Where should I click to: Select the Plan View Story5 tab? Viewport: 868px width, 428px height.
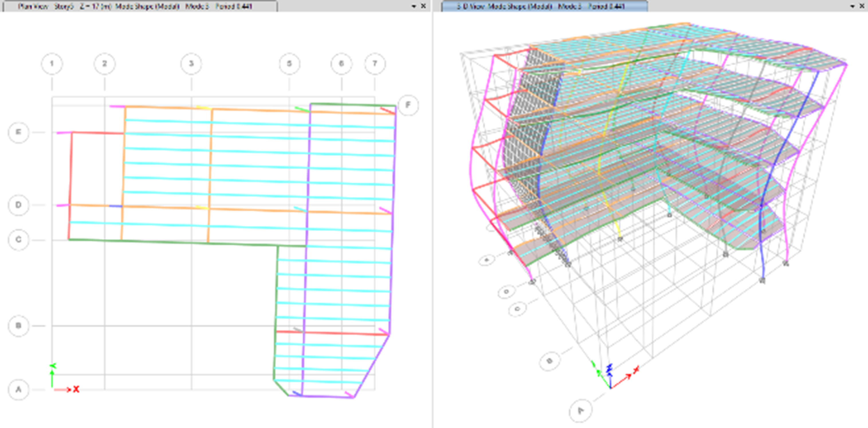[x=135, y=6]
